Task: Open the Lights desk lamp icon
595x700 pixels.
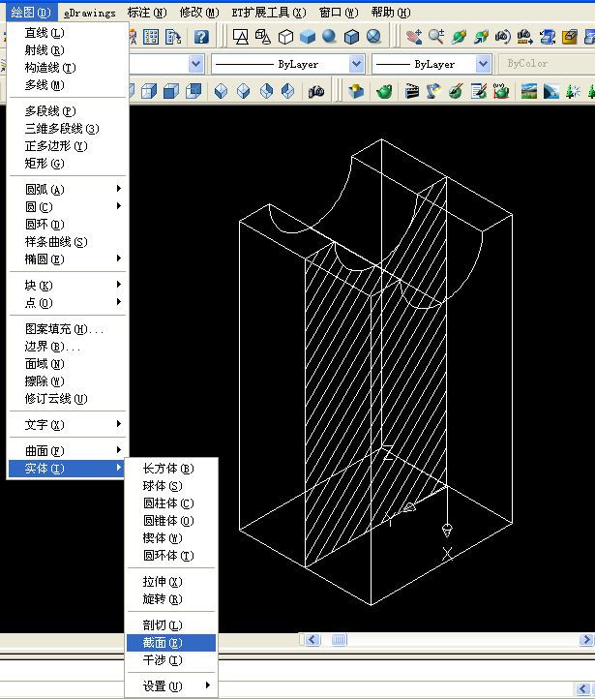Action: pyautogui.click(x=433, y=91)
